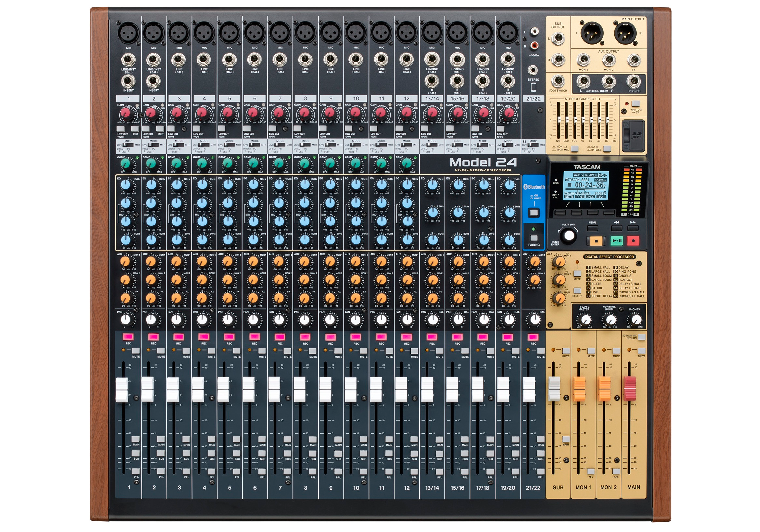This screenshot has width=760, height=532.
Task: Enable PFL on channel 7
Action: pos(287,471)
